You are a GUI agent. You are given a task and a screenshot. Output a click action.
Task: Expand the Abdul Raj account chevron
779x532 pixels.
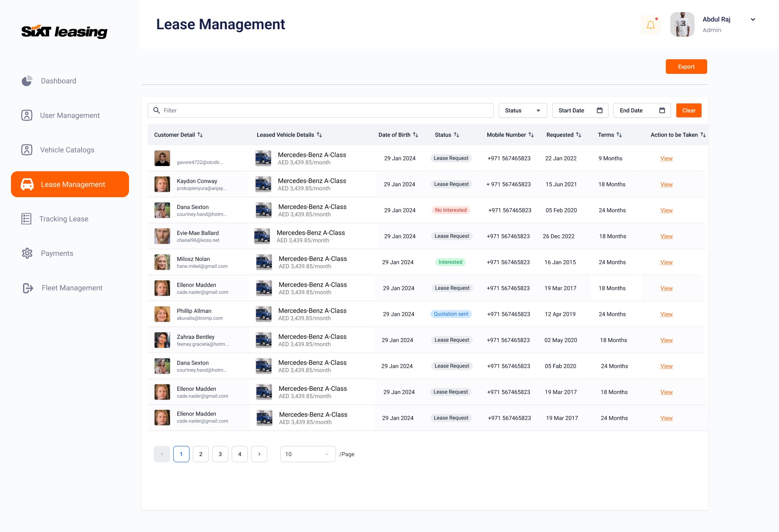[753, 19]
